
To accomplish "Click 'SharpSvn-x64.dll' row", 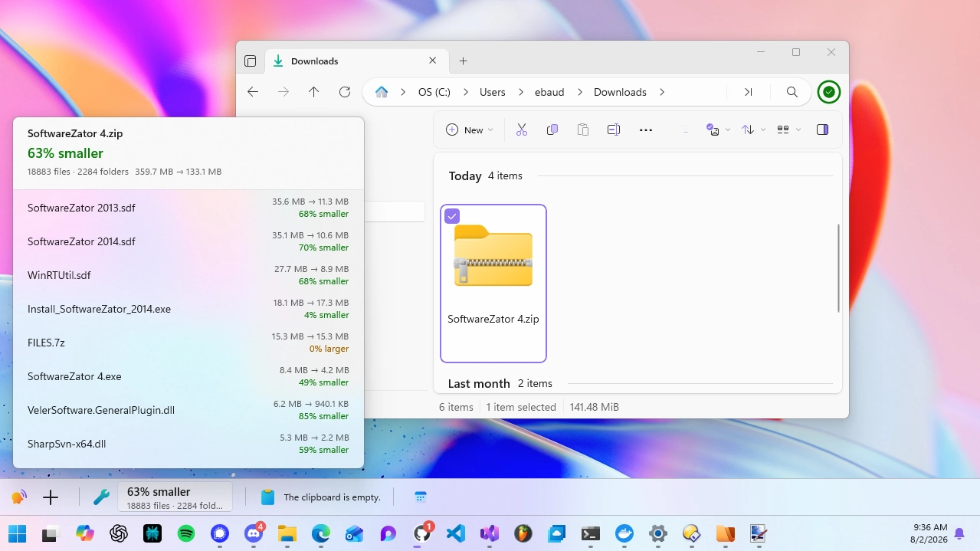I will (188, 444).
